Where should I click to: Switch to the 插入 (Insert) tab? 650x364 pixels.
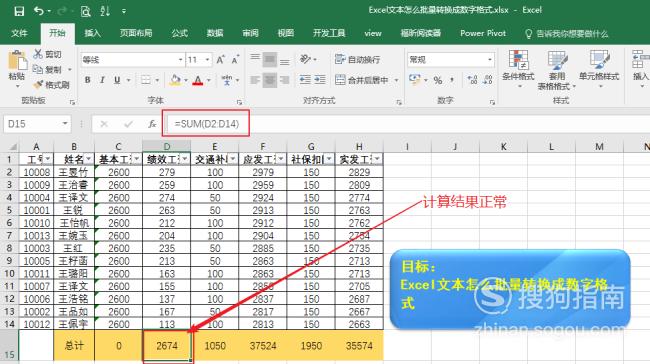(x=92, y=33)
